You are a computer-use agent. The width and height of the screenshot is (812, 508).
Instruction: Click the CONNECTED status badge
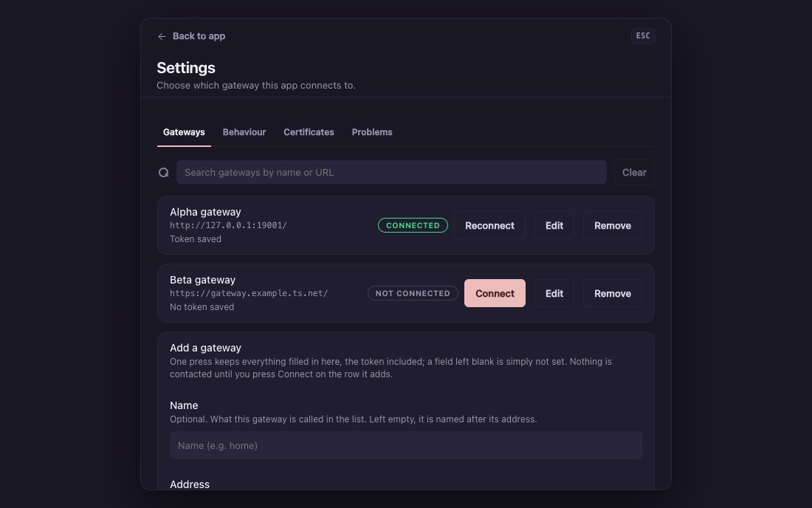(413, 225)
